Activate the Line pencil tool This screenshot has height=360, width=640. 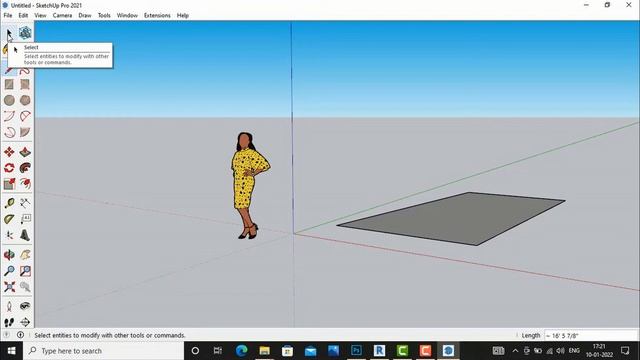9,70
